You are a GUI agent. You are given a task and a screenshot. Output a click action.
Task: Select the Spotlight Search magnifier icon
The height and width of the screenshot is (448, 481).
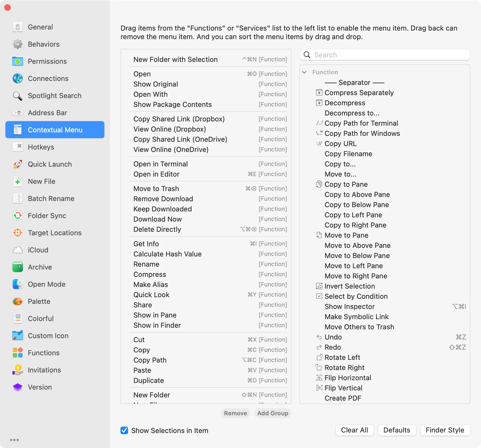tap(17, 96)
